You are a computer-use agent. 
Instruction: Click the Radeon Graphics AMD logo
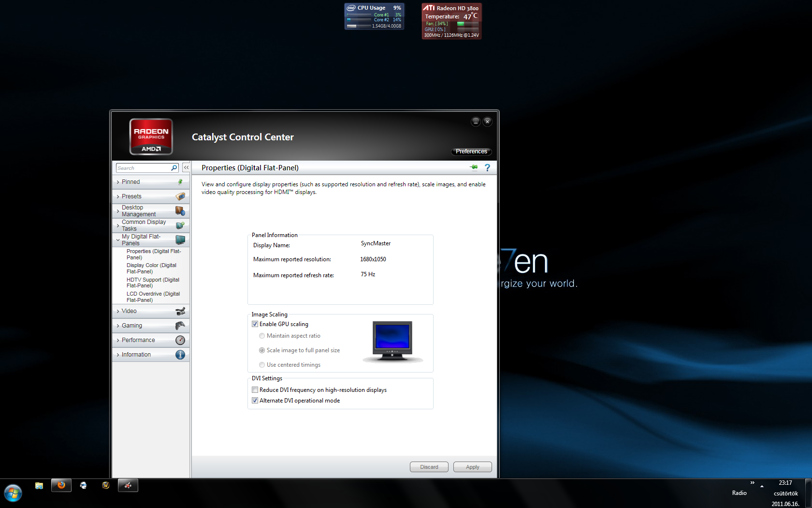[x=151, y=136]
